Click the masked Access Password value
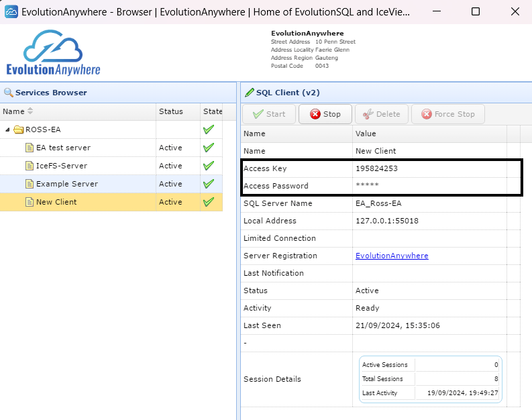Image resolution: width=532 pixels, height=420 pixels. tap(367, 185)
